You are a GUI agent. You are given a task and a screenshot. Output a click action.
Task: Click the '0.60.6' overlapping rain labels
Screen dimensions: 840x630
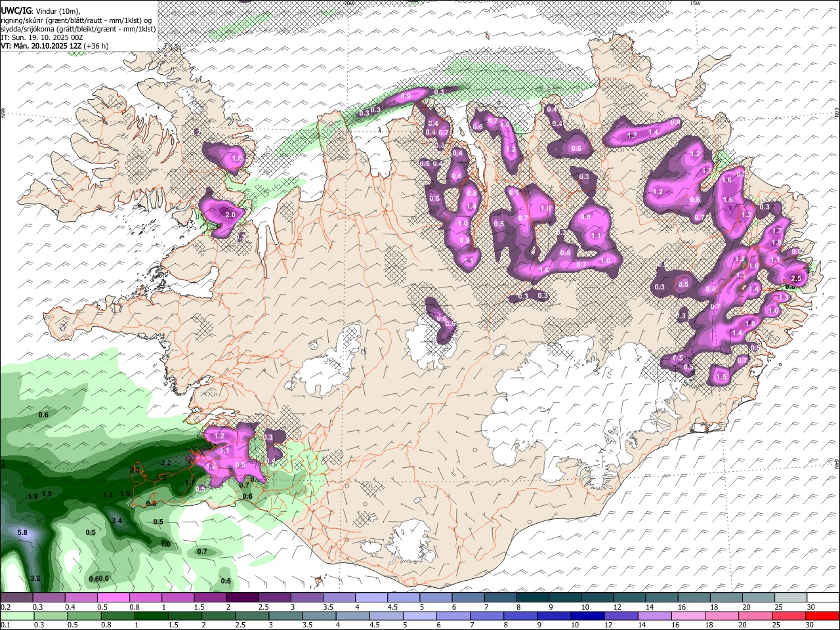coord(99,578)
